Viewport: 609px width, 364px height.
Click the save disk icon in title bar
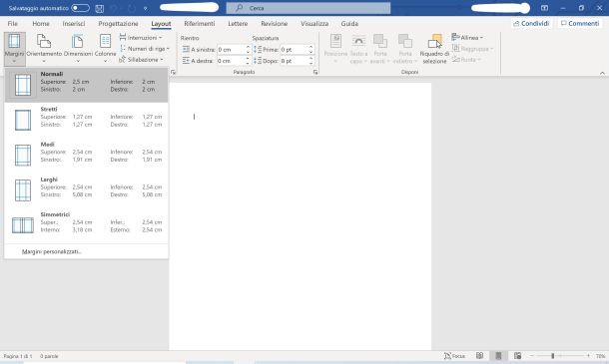tap(100, 8)
